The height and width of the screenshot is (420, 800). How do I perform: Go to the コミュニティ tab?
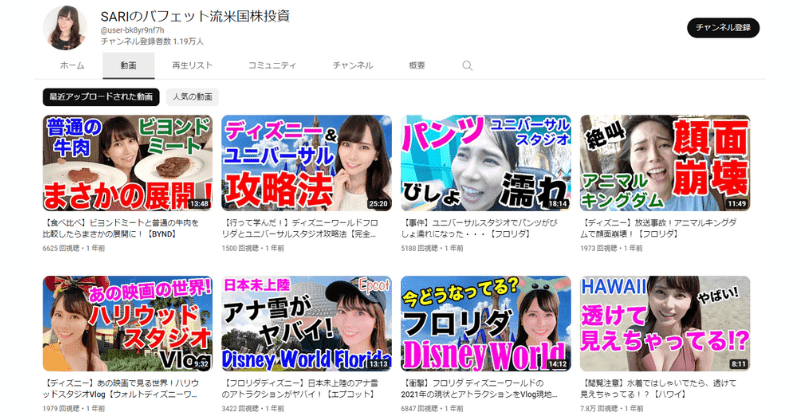tap(272, 65)
